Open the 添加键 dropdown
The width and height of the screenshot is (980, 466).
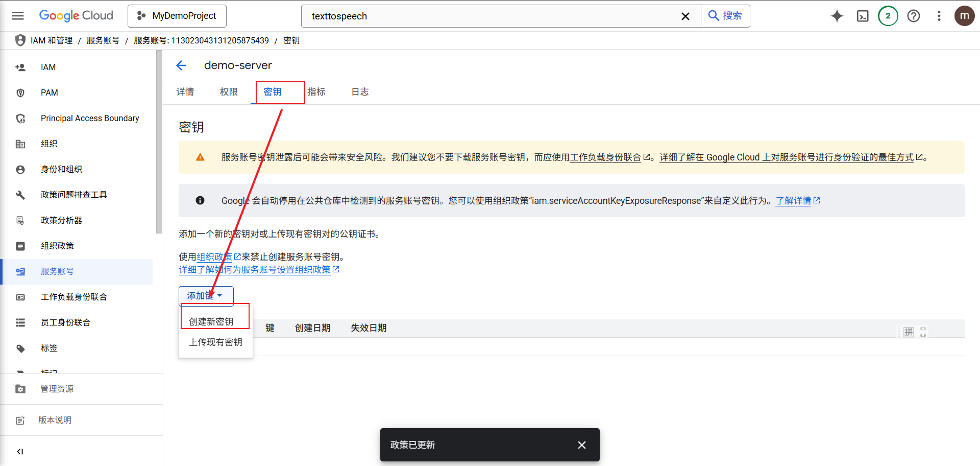point(206,295)
